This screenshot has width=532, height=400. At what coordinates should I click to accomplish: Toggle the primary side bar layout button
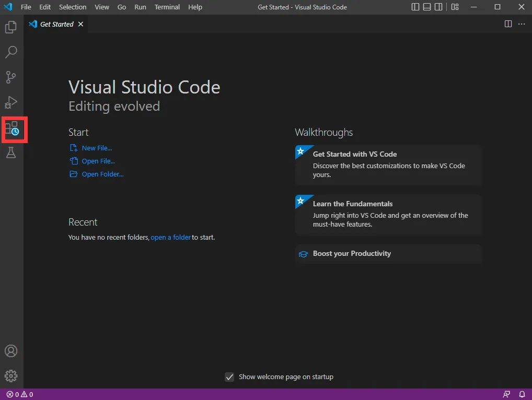[415, 7]
